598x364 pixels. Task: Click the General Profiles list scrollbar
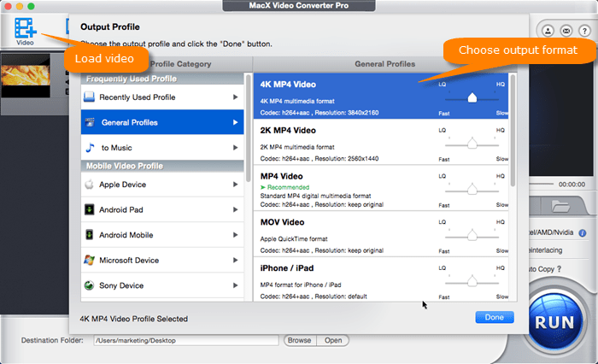[x=513, y=130]
